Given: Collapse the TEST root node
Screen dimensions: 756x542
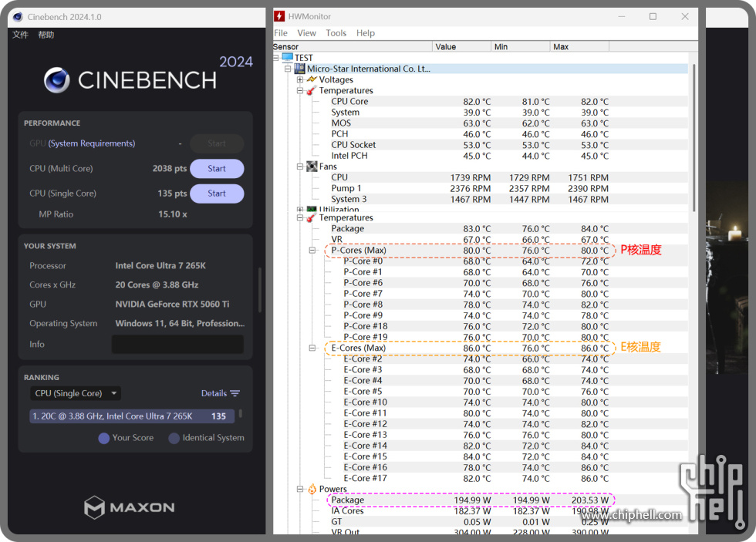Looking at the screenshot, I should (x=276, y=58).
